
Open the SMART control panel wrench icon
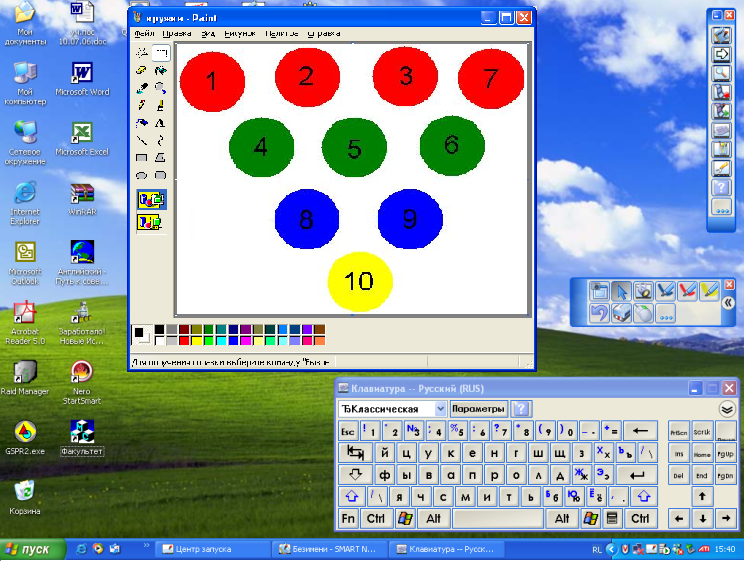(x=721, y=168)
